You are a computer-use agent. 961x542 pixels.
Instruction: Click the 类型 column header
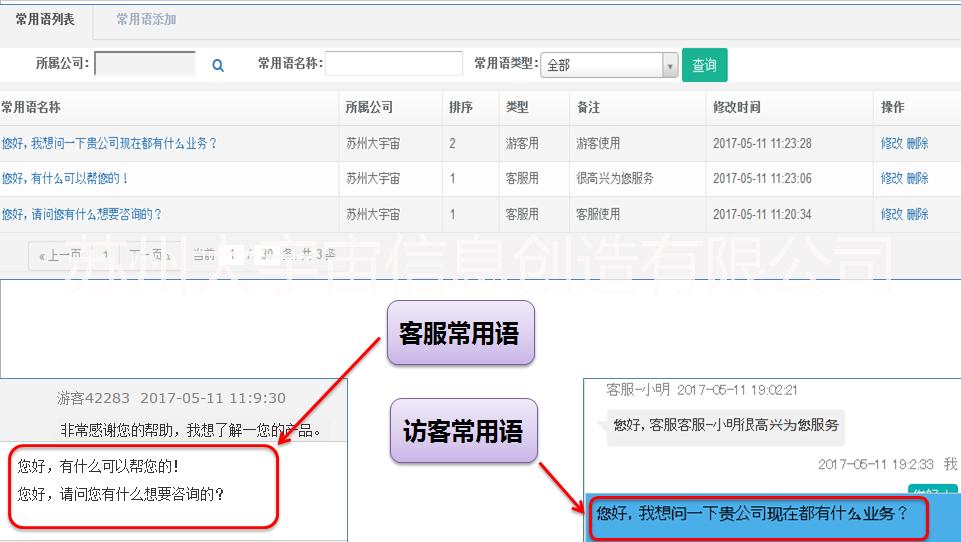(x=517, y=107)
